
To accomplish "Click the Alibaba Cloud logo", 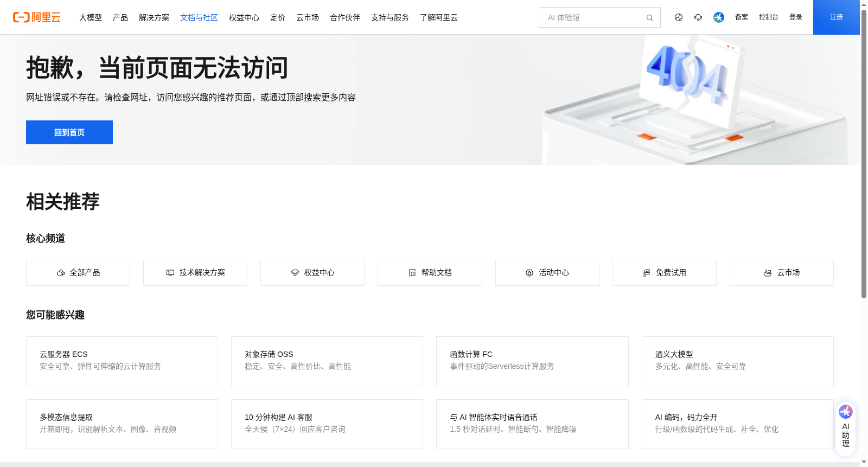I will click(37, 17).
